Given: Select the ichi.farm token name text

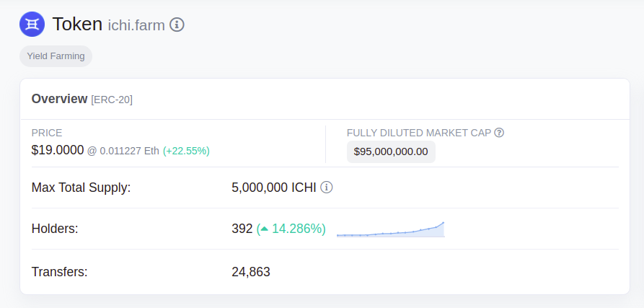Looking at the screenshot, I should [x=136, y=25].
